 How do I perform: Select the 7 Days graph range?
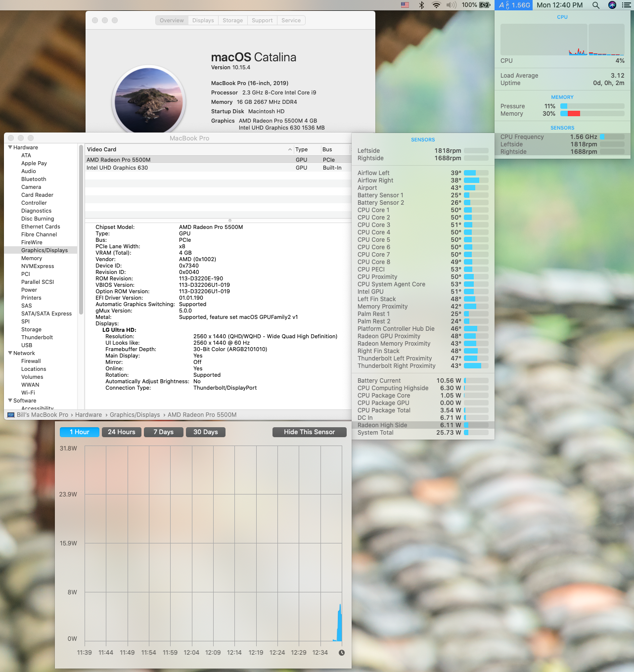click(x=164, y=432)
